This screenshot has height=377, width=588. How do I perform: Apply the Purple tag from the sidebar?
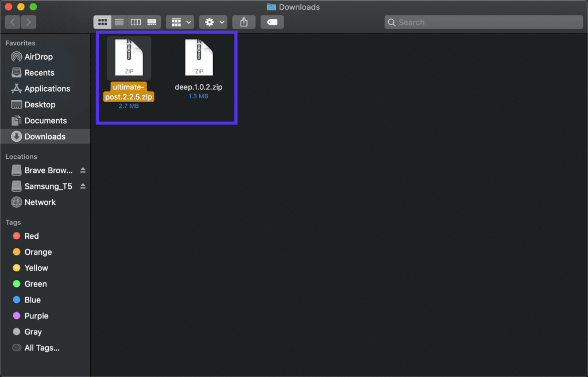[x=36, y=316]
